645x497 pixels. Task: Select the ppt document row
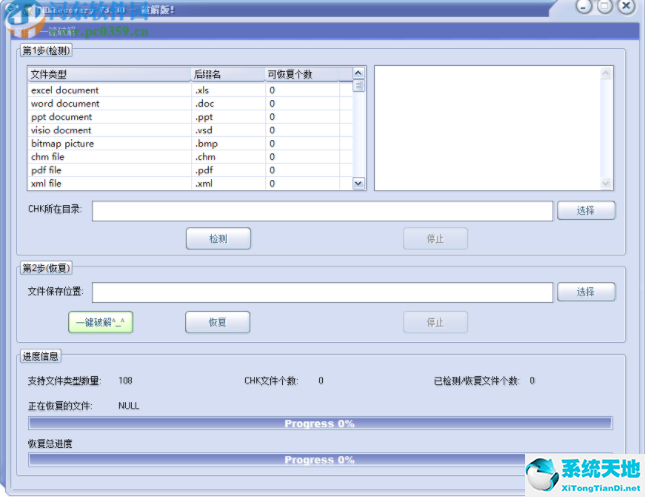pyautogui.click(x=190, y=117)
